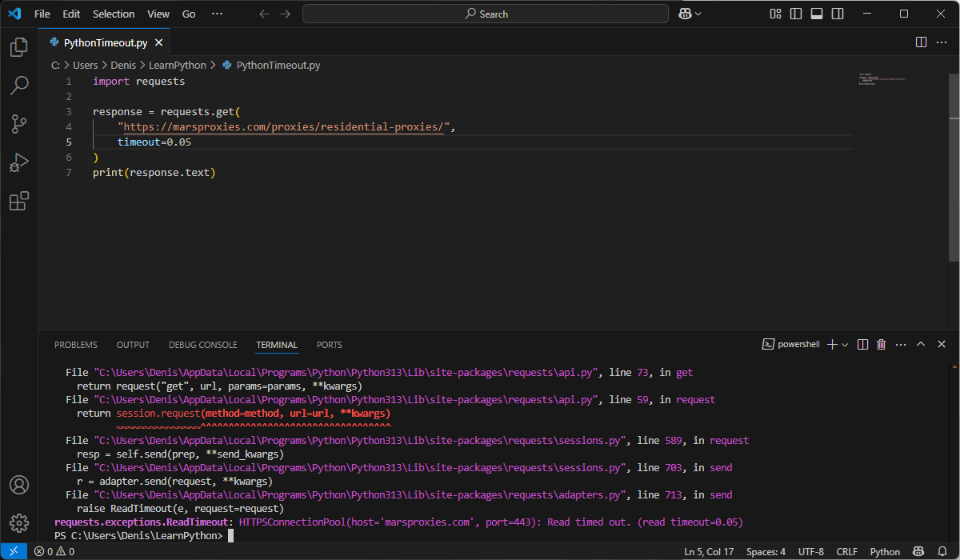Open the Accounts menu icon
The width and height of the screenshot is (960, 560).
[x=19, y=485]
